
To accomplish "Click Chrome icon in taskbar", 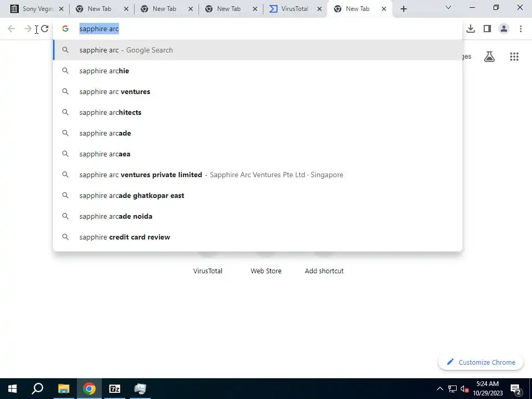I will click(x=89, y=389).
